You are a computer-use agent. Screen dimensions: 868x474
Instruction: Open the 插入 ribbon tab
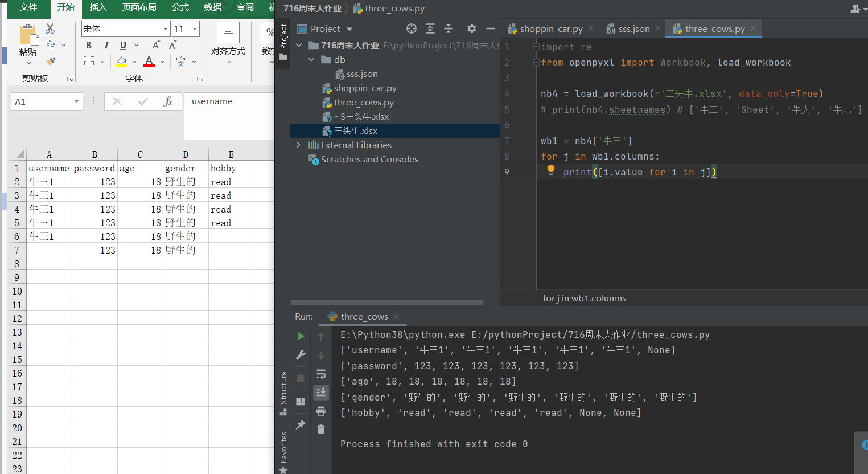(x=98, y=7)
